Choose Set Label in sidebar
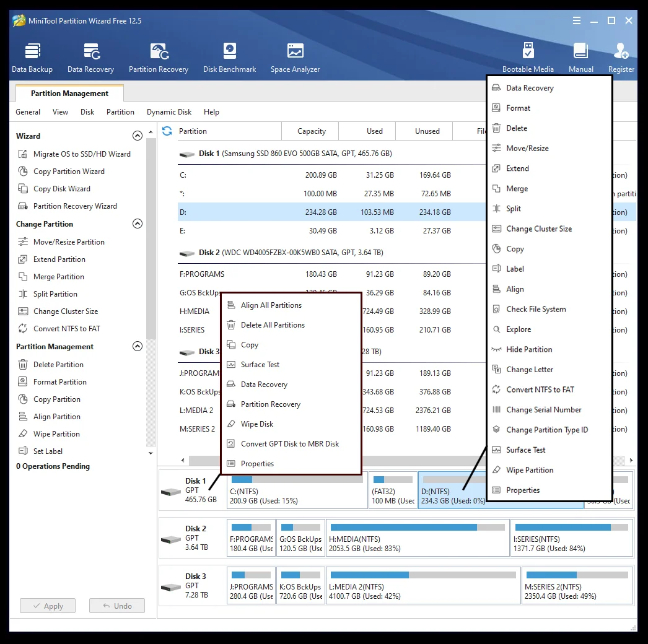This screenshot has width=648, height=644. click(40, 451)
